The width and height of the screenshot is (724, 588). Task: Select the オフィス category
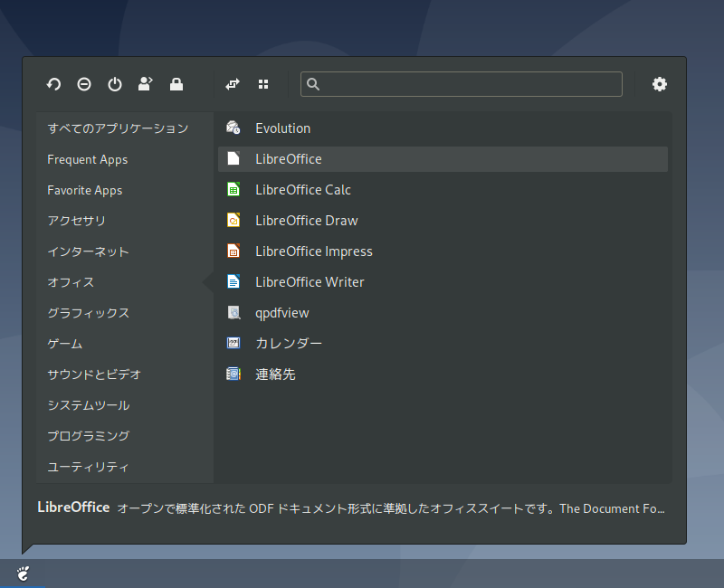pos(71,282)
